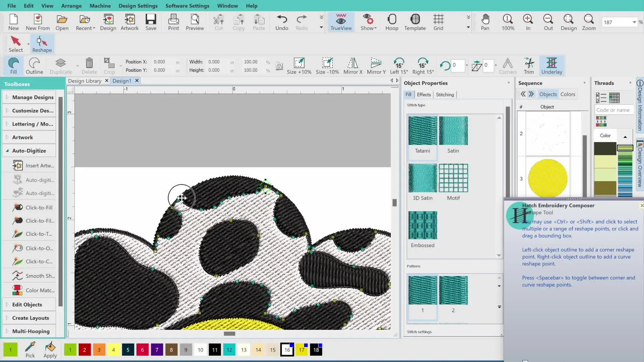The image size is (644, 362).
Task: Select palette color 7 purple swatch
Action: point(157,350)
